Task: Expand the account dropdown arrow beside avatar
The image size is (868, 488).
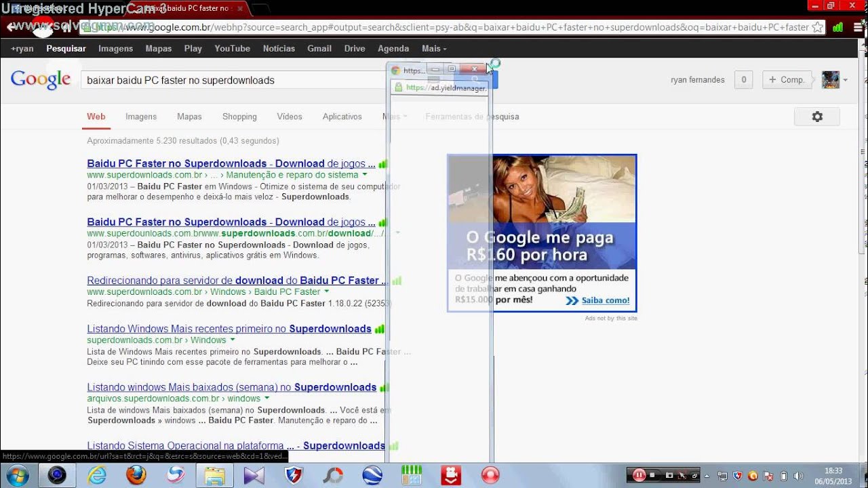Action: tap(845, 80)
